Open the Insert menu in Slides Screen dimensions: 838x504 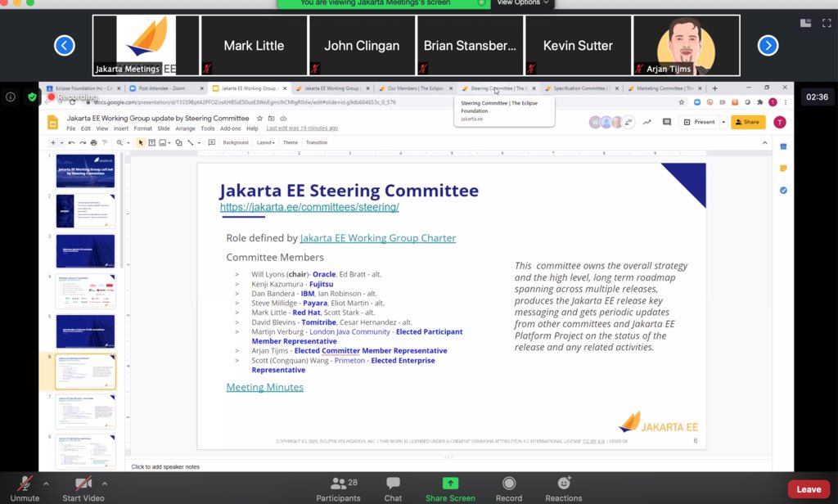point(121,128)
